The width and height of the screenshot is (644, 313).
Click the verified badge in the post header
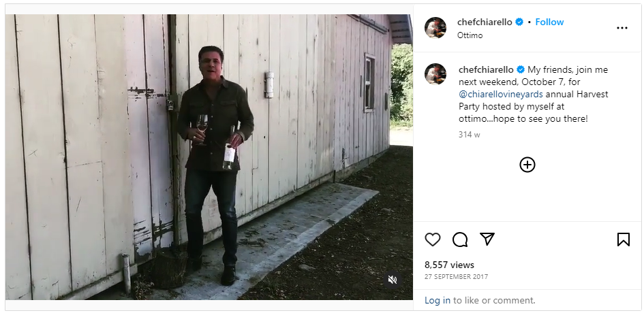coord(519,22)
